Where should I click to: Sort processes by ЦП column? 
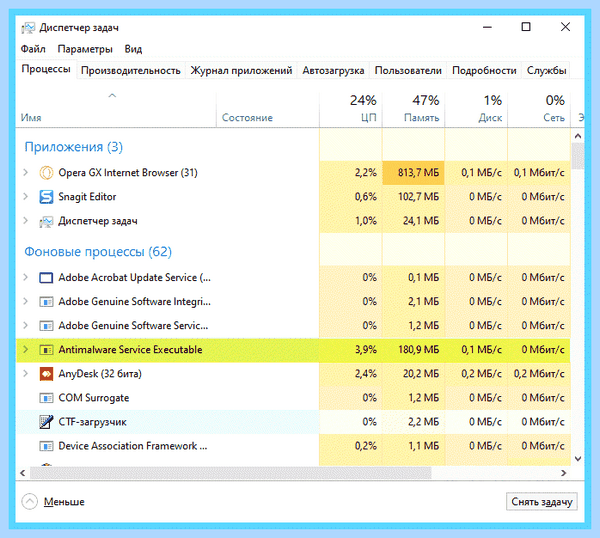coord(351,109)
